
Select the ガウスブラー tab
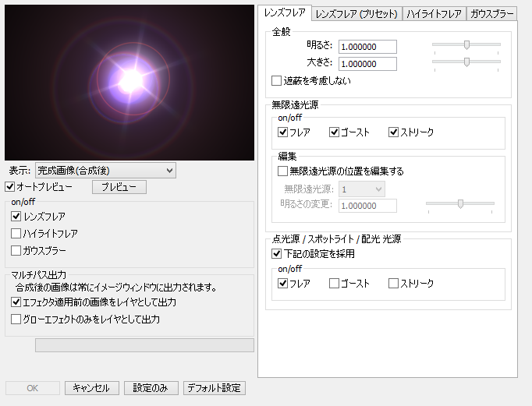[491, 14]
